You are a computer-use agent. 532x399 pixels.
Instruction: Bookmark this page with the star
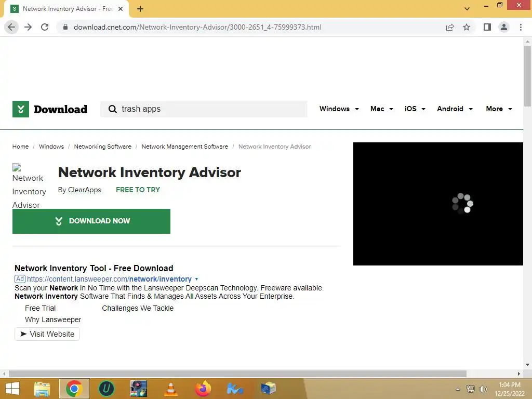467,27
